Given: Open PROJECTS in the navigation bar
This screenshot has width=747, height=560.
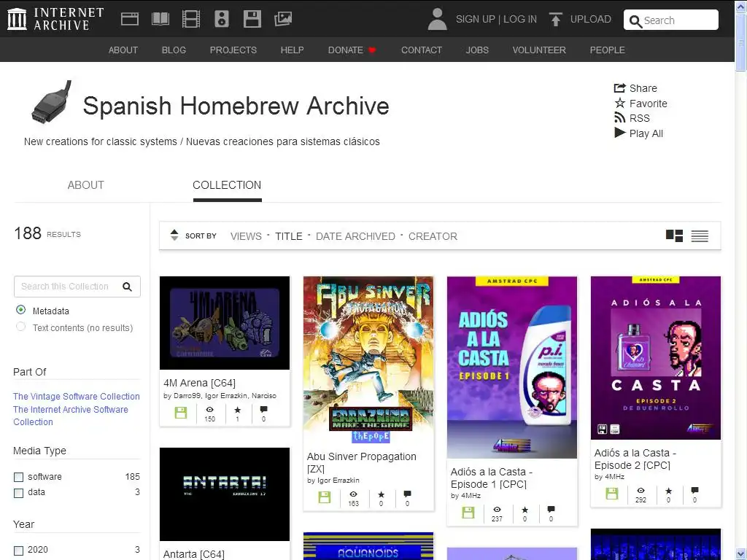Looking at the screenshot, I should [233, 50].
